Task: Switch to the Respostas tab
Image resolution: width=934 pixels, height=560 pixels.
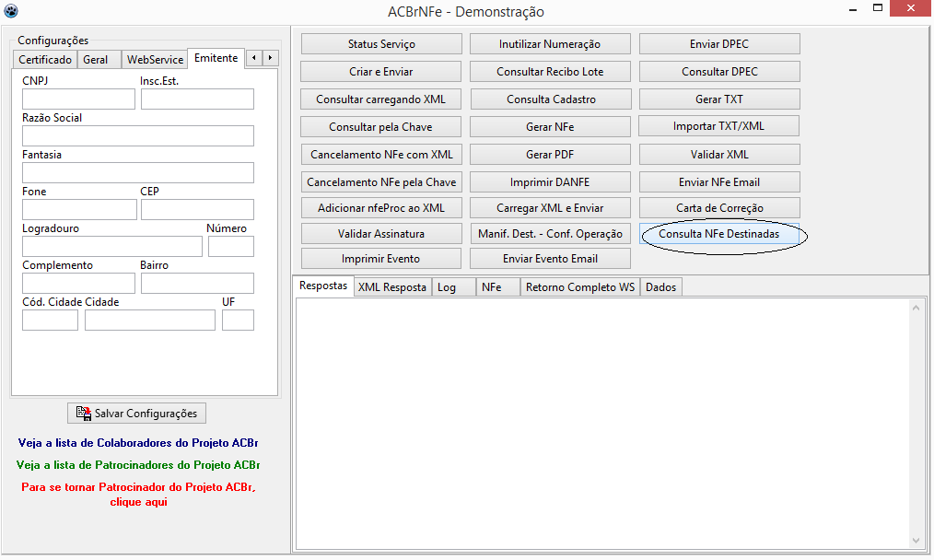Action: [x=323, y=286]
